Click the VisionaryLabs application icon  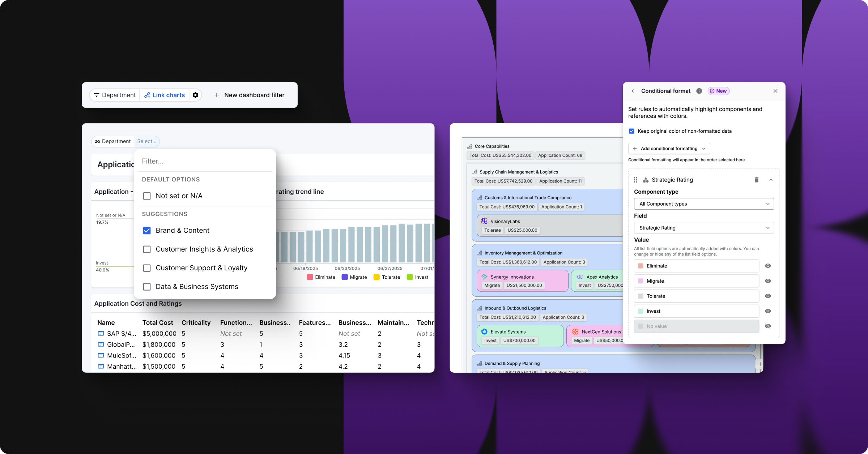click(484, 221)
